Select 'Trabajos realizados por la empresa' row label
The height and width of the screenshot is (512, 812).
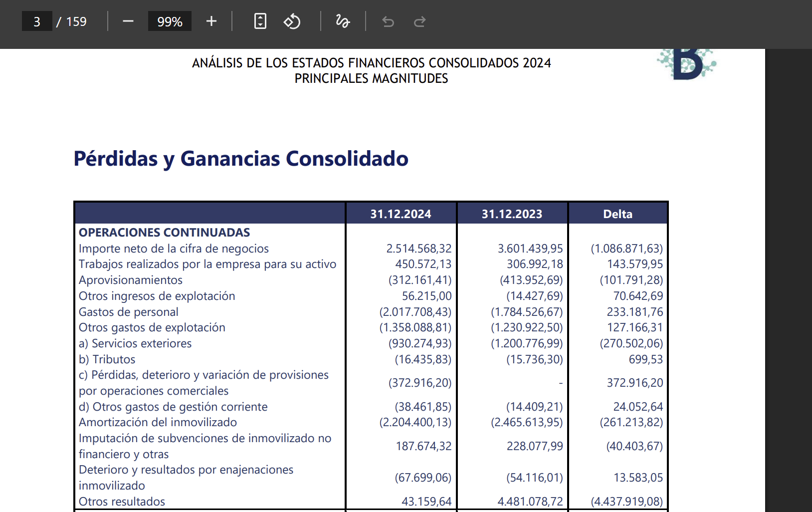207,264
